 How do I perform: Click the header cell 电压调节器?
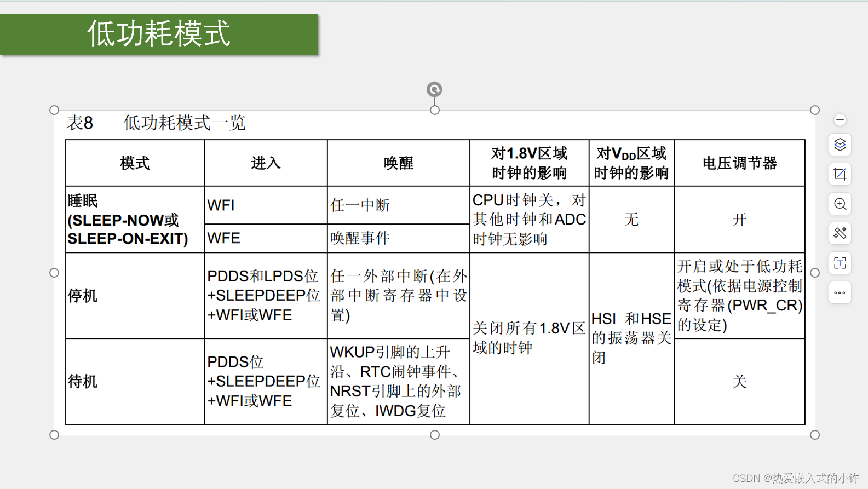pos(740,163)
